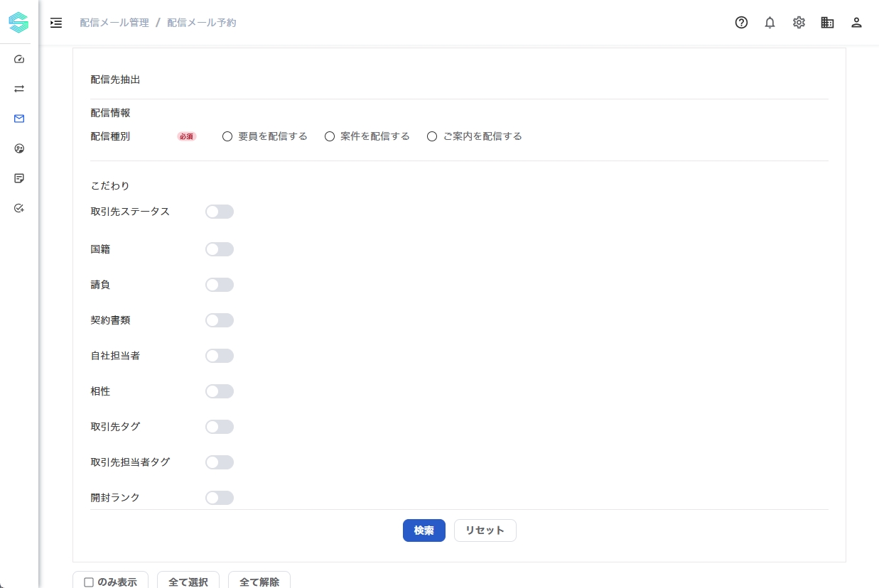
Task: Open the note icon in sidebar
Action: point(19,178)
